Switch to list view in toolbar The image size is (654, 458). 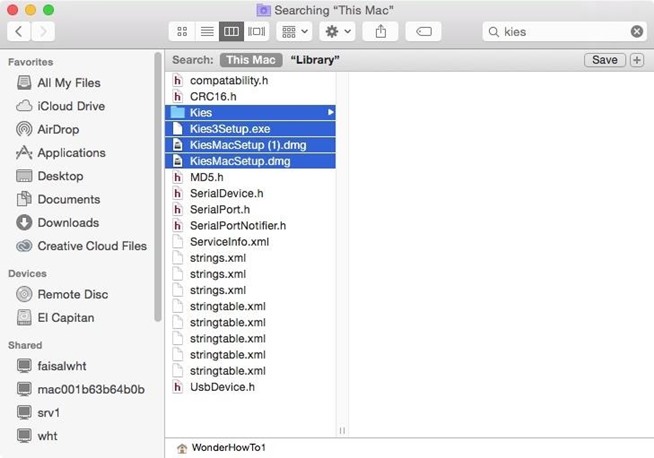click(207, 32)
